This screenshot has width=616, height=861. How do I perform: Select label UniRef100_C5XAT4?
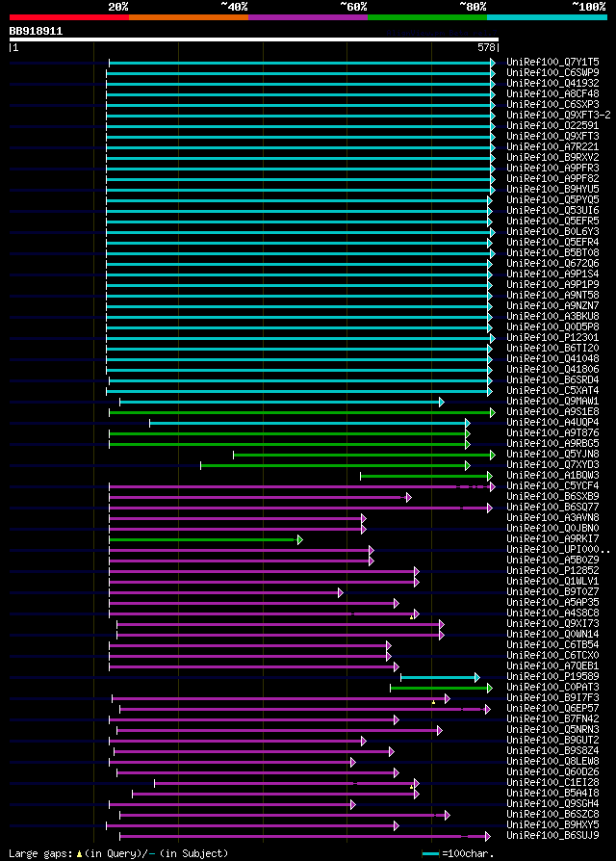pyautogui.click(x=552, y=391)
